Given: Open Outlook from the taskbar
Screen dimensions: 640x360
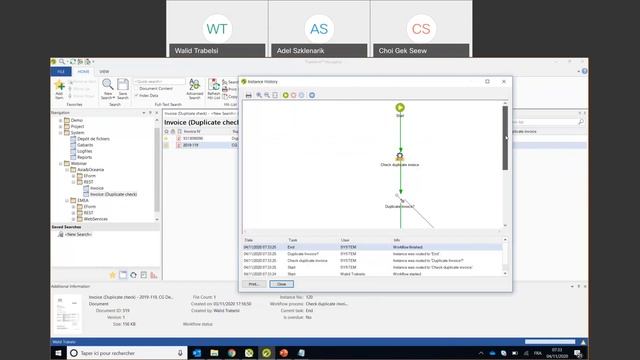Looking at the screenshot, I should (x=197, y=353).
